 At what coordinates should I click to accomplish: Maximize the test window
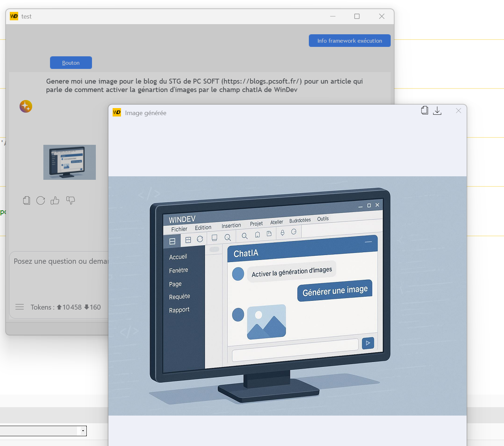[x=357, y=16]
